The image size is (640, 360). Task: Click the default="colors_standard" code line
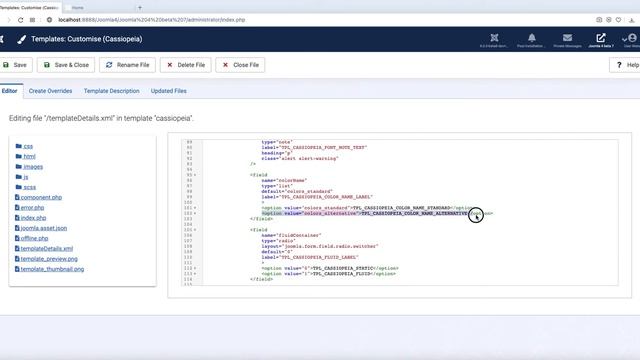tap(297, 191)
